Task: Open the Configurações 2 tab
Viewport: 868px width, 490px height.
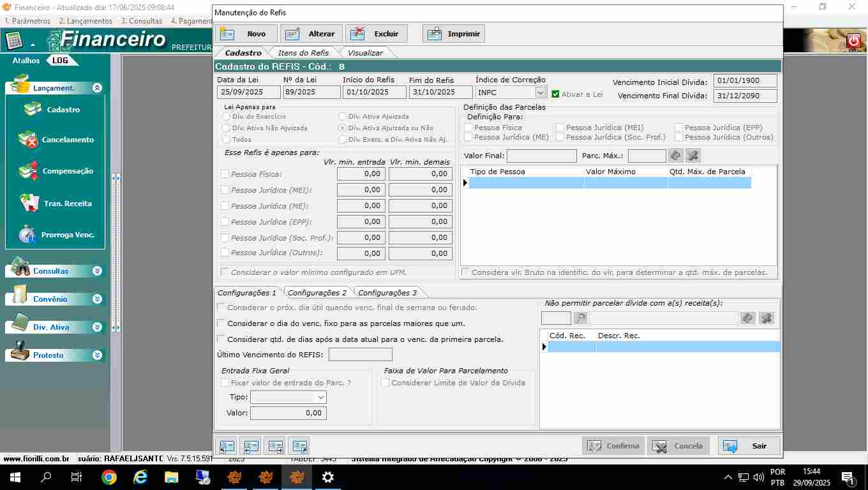Action: click(317, 293)
